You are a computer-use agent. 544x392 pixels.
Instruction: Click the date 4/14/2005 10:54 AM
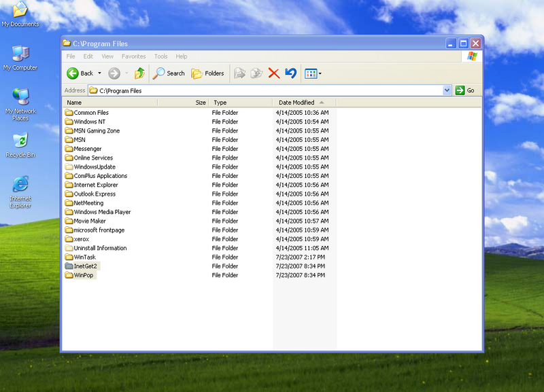click(302, 122)
